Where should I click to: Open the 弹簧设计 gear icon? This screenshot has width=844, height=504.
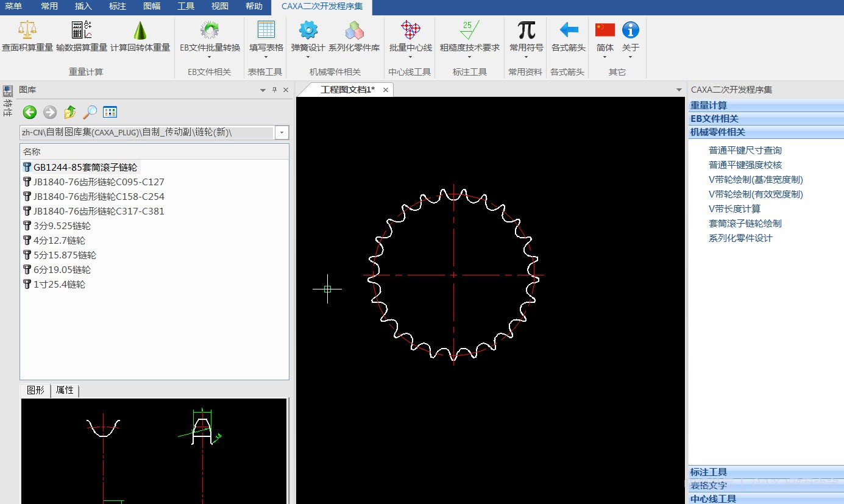click(308, 30)
